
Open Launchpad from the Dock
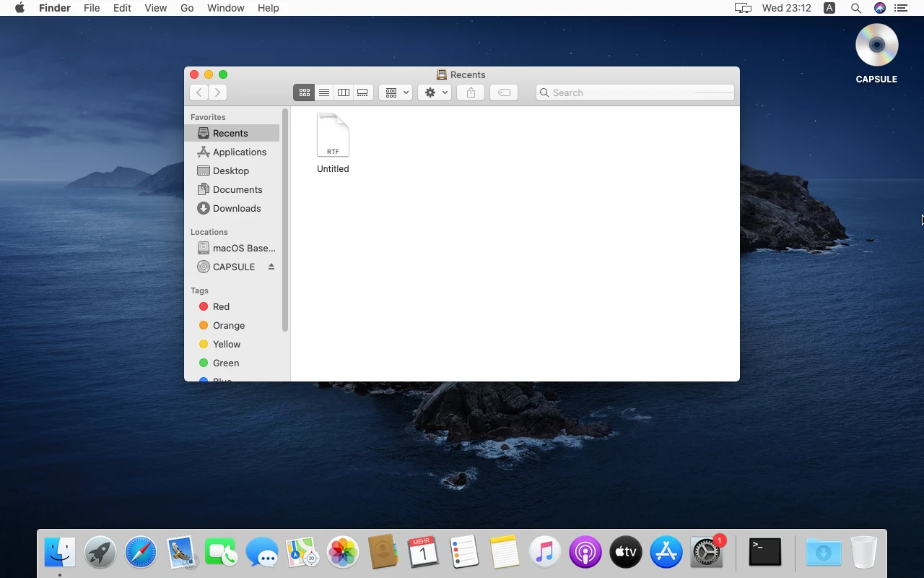100,553
